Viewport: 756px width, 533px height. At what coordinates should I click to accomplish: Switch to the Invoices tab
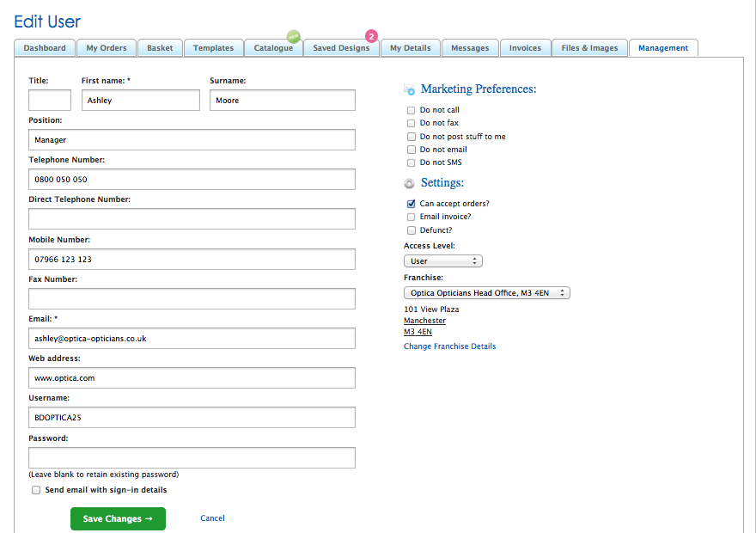[x=525, y=48]
